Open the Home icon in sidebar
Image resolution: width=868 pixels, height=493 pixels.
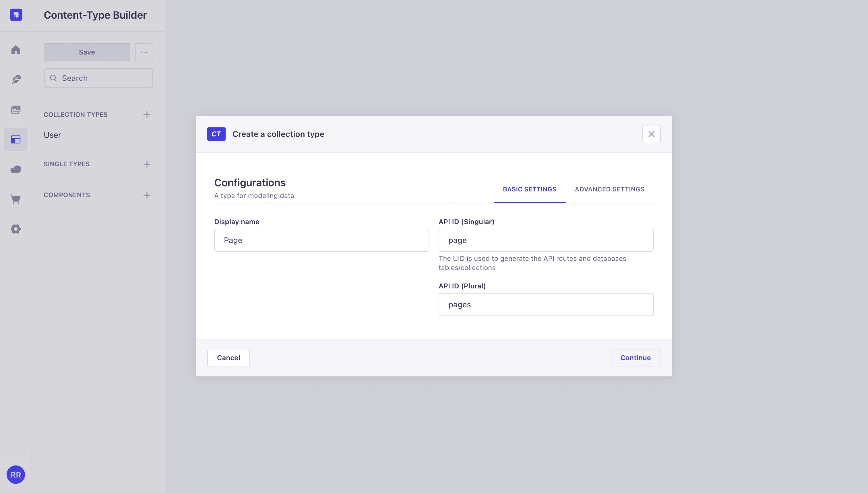(15, 50)
